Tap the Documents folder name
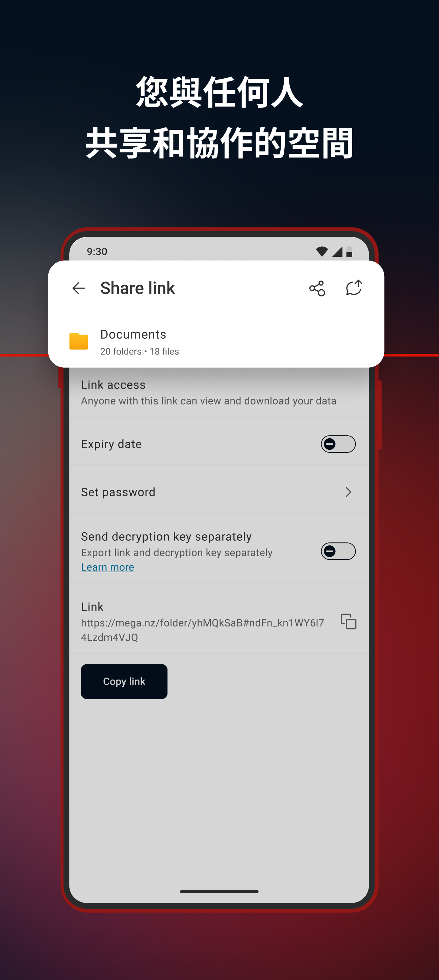This screenshot has width=439, height=980. 133,334
